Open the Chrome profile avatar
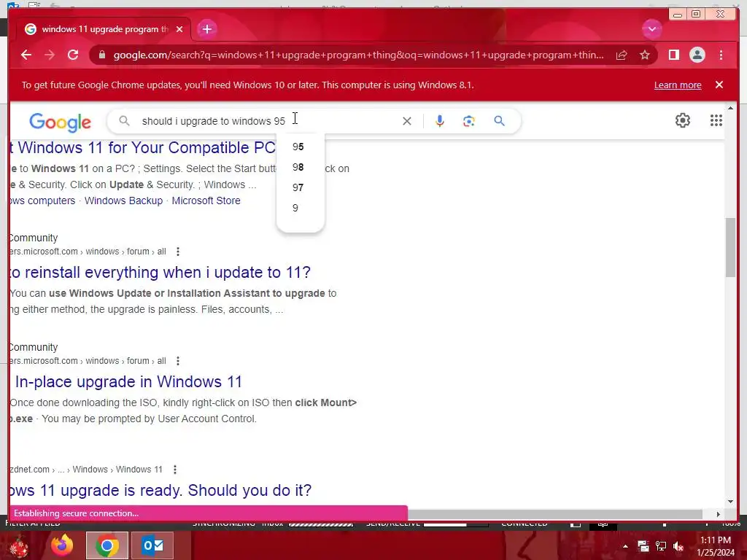Viewport: 747px width, 560px height. (697, 55)
